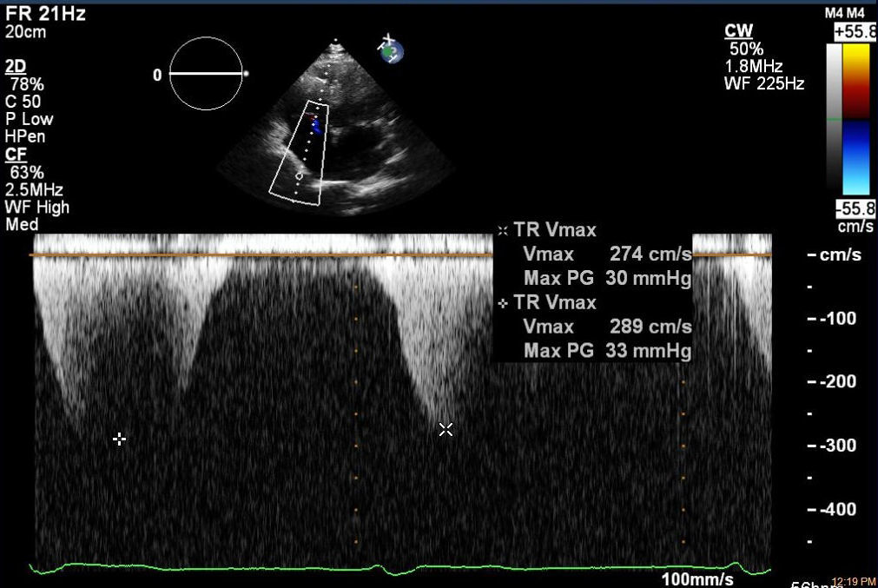878x588 pixels.
Task: Click the underlined CW mode heading
Action: (x=738, y=31)
